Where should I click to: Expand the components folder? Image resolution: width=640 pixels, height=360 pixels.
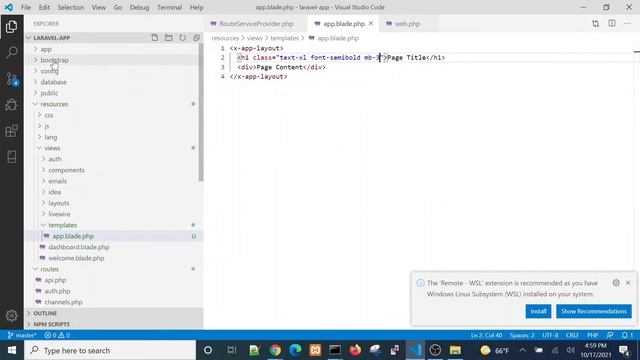114,170
